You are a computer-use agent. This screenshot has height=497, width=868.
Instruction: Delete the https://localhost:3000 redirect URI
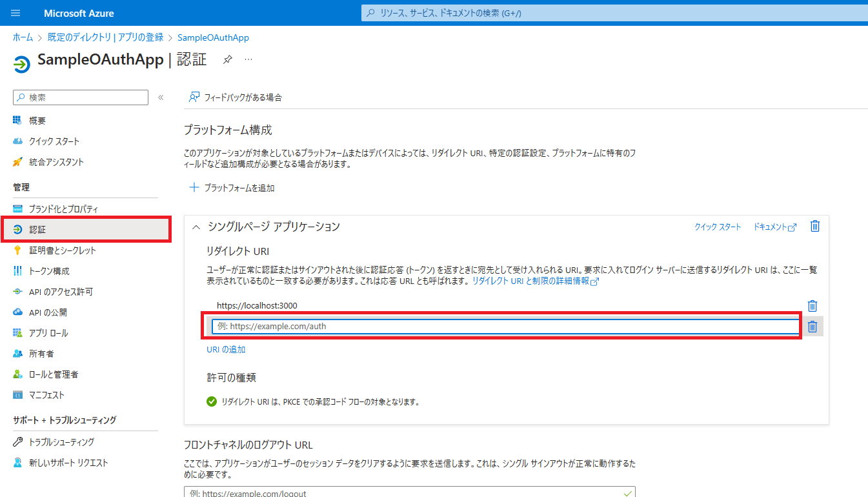(812, 306)
